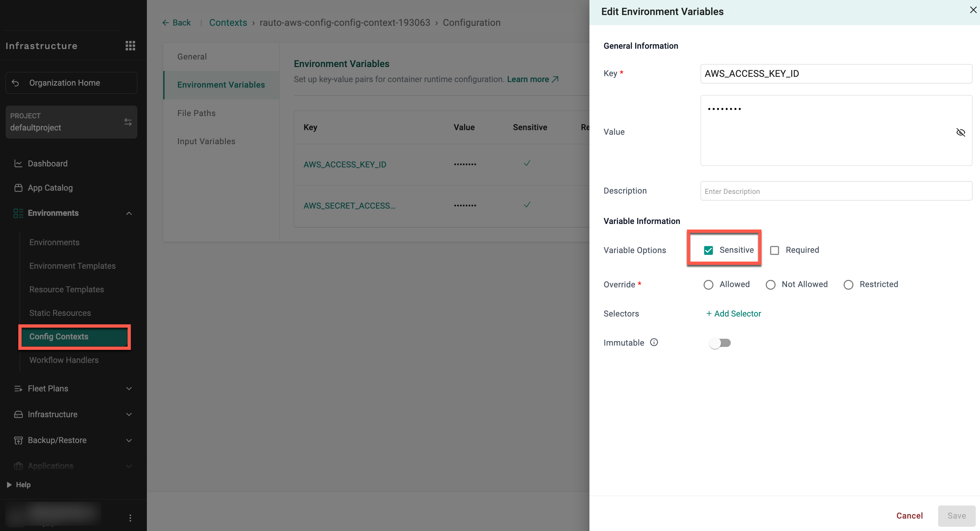The image size is (980, 531).
Task: Close the Edit Environment Variables panel
Action: [x=972, y=10]
